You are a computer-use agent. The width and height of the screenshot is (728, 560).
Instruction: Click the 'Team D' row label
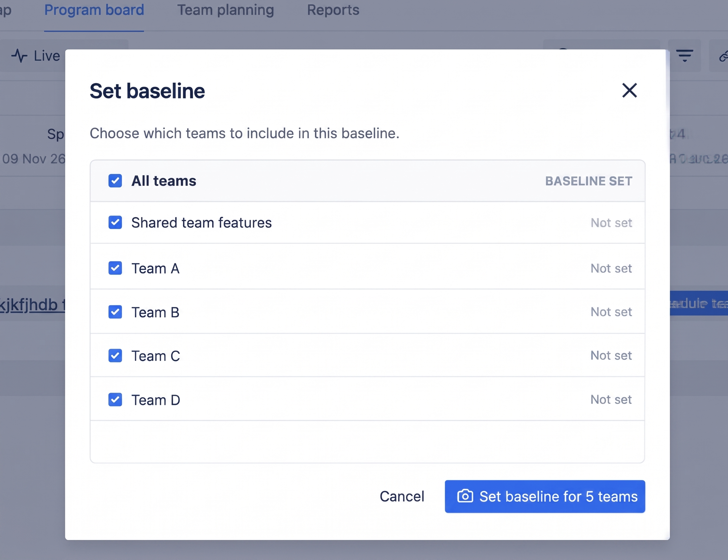tap(156, 400)
